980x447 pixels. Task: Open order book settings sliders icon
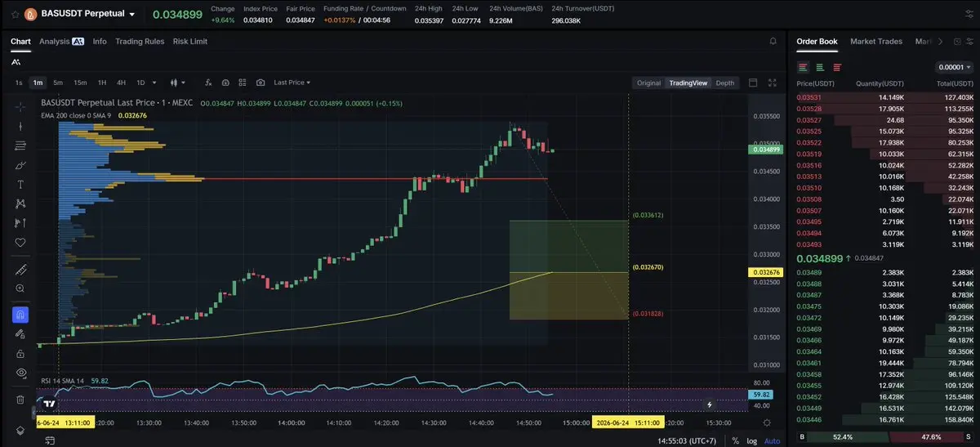[x=969, y=41]
